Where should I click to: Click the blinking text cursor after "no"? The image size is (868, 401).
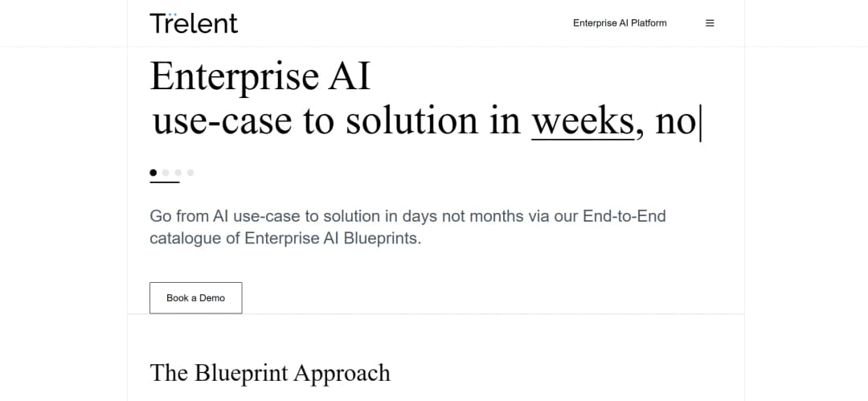(x=700, y=123)
